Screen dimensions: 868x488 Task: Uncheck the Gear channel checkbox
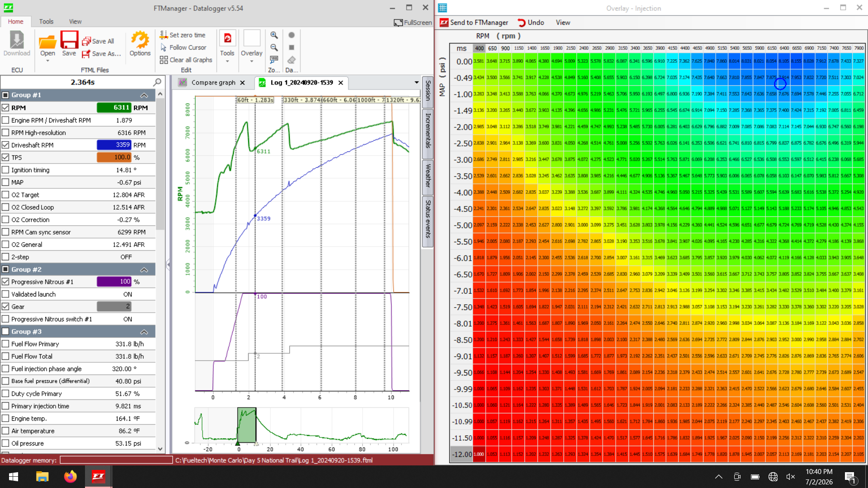click(5, 306)
